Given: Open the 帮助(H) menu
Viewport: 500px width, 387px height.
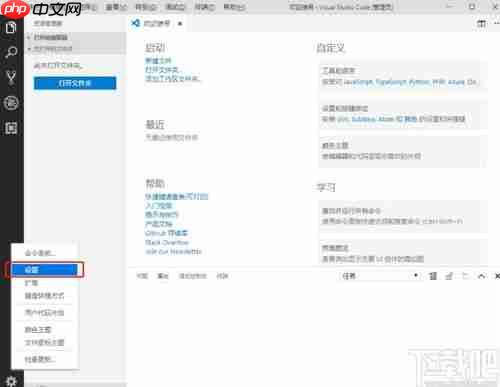Looking at the screenshot, I should [234, 7].
